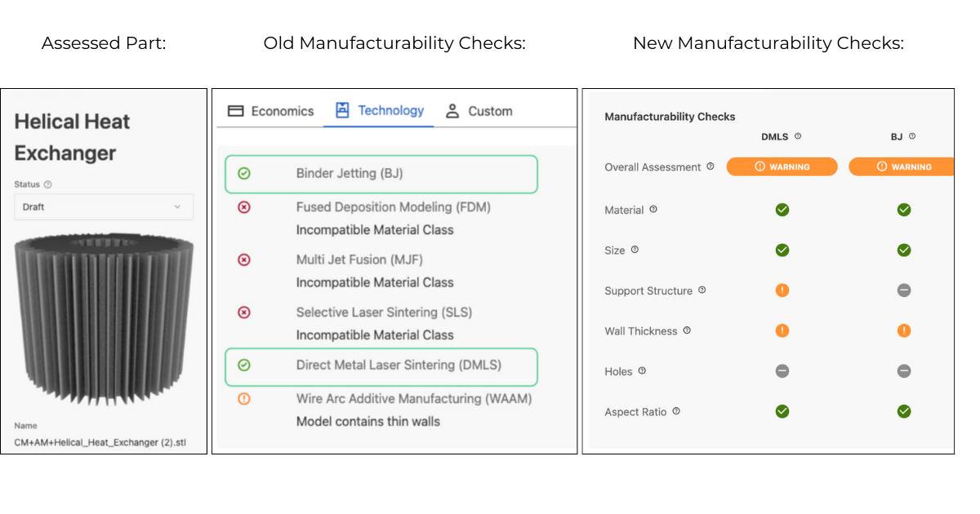
Task: Open the Custom tab
Action: [479, 111]
